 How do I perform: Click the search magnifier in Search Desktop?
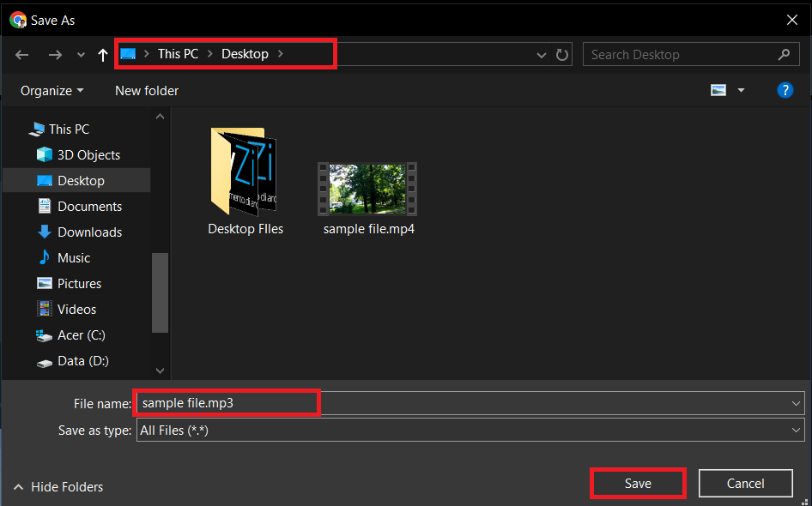pyautogui.click(x=784, y=54)
